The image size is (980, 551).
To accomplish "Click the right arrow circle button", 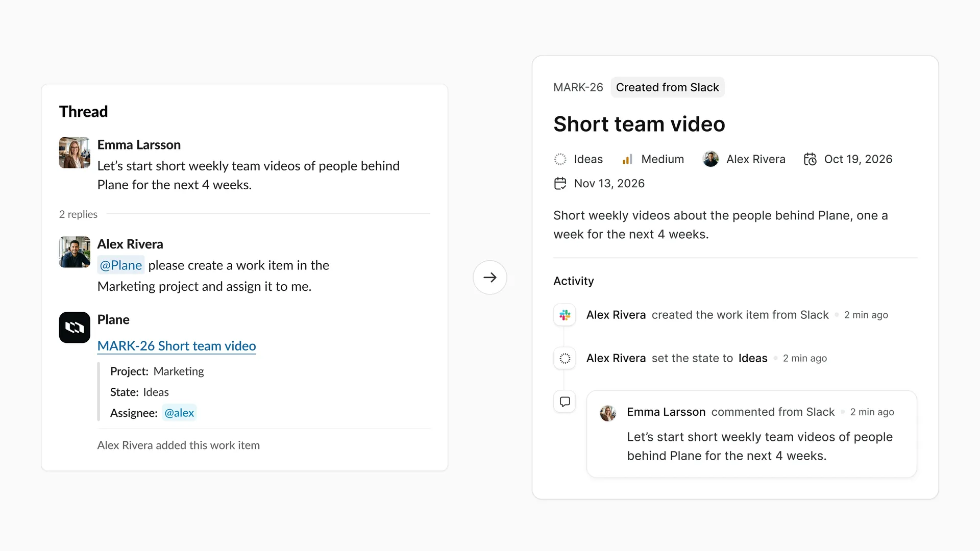I will click(x=490, y=278).
